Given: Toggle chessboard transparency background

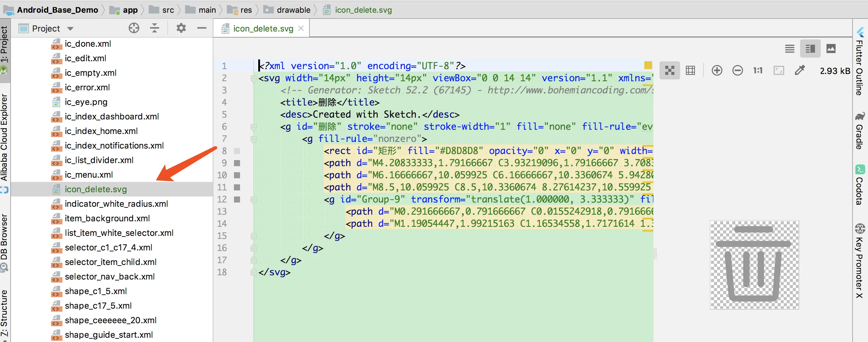Looking at the screenshot, I should [x=669, y=70].
